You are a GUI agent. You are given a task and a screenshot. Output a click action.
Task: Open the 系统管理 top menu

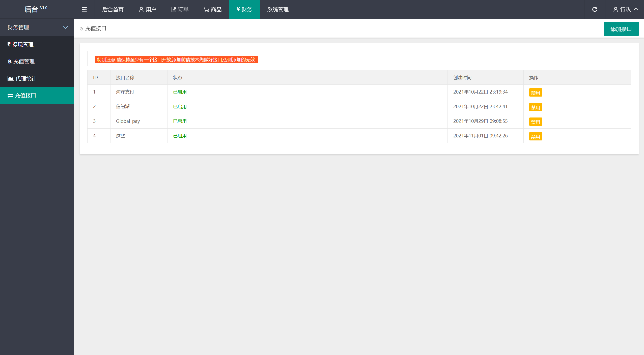coord(278,9)
